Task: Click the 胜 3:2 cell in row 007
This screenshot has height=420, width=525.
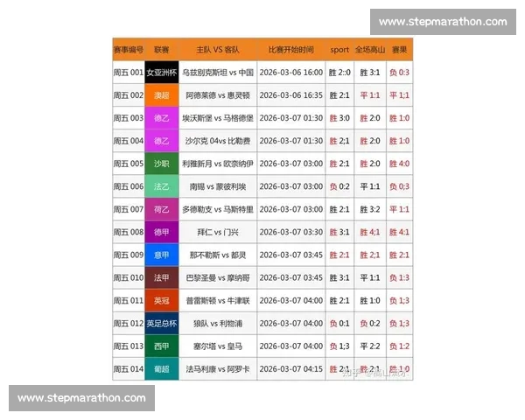Action: tap(370, 209)
